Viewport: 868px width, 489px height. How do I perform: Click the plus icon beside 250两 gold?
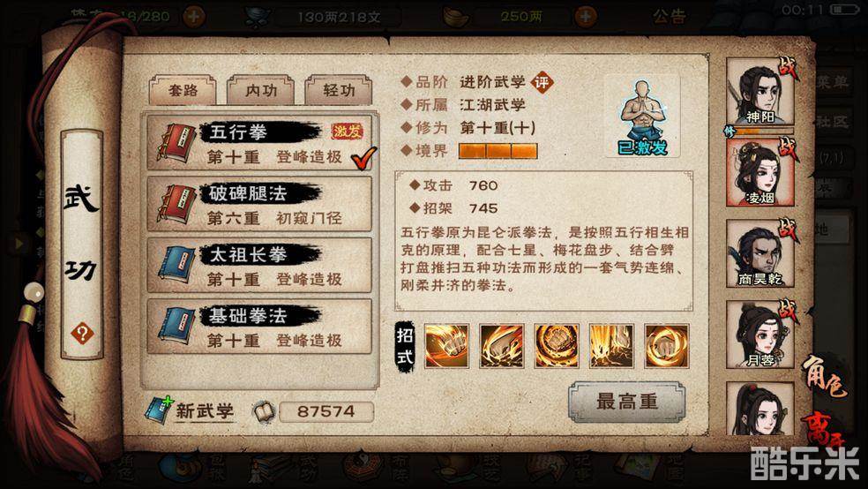[x=585, y=16]
